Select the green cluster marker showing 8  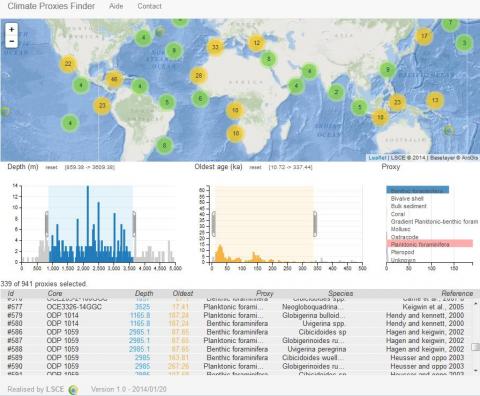[x=164, y=145]
